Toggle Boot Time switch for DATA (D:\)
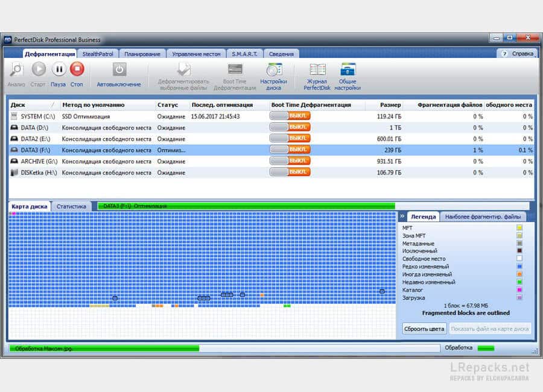Image resolution: width=543 pixels, height=392 pixels. pos(290,127)
